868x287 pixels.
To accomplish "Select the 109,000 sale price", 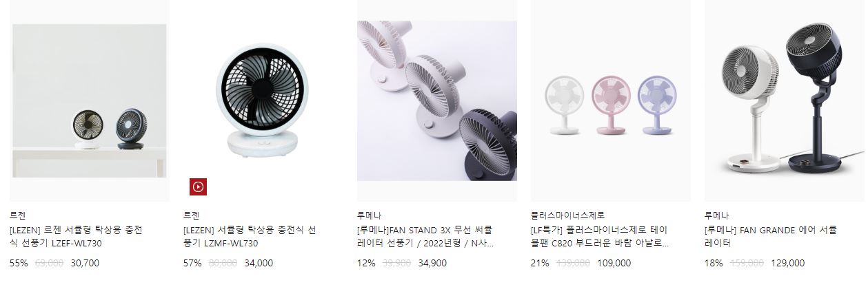I will pos(614,263).
